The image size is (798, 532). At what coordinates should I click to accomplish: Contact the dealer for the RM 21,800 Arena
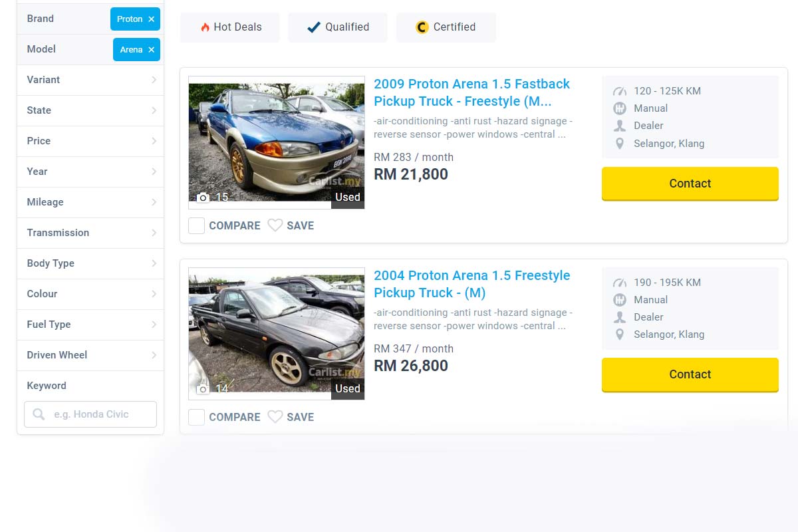tap(690, 184)
